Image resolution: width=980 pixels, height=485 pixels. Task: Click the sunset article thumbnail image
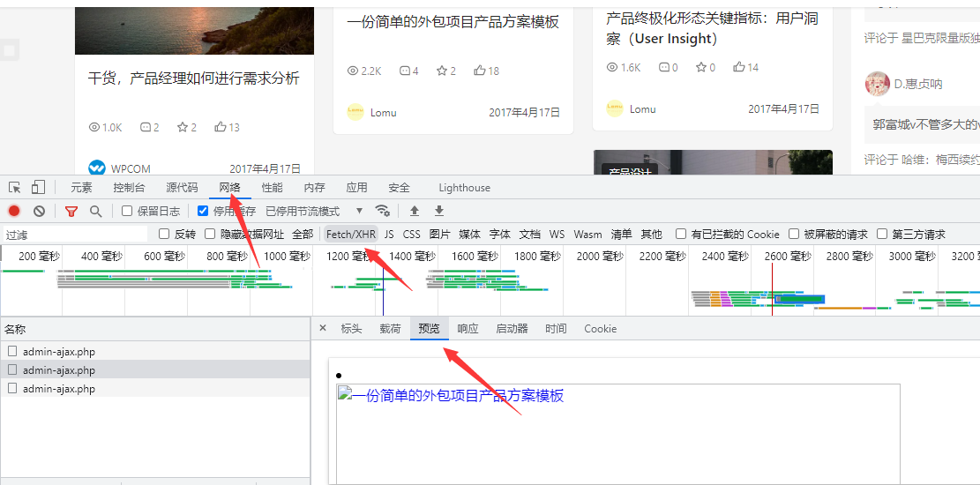click(x=194, y=31)
